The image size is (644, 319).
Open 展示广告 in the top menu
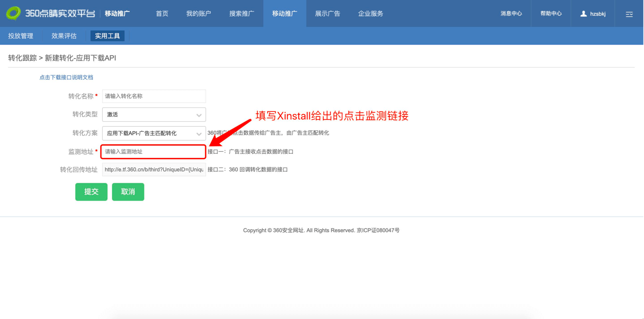pos(328,14)
